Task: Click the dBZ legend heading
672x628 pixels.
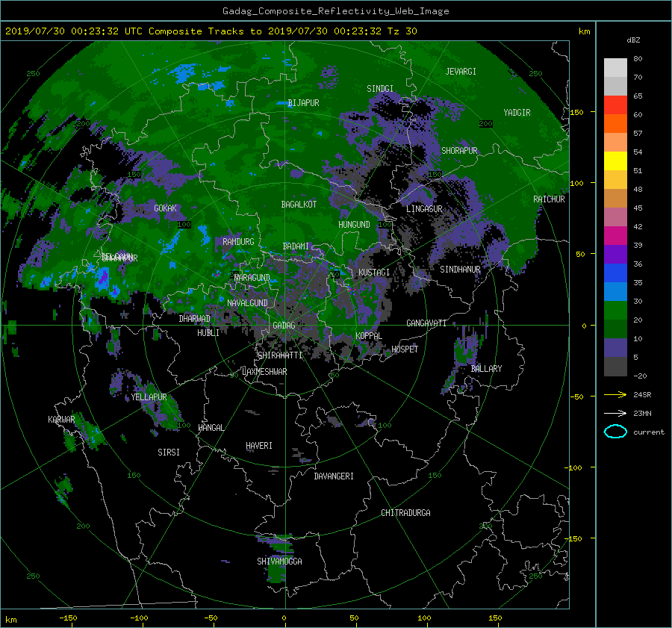Action: point(633,40)
